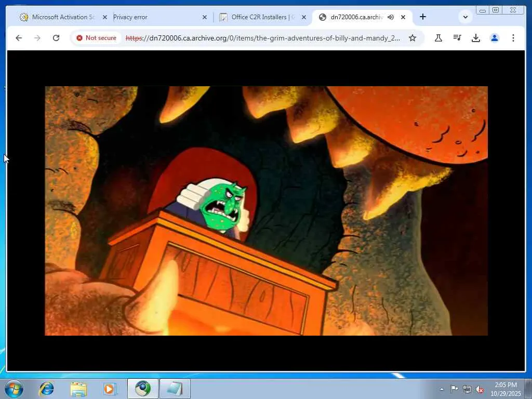Open Action Center flag icon
Image resolution: width=532 pixels, height=399 pixels.
tap(454, 389)
